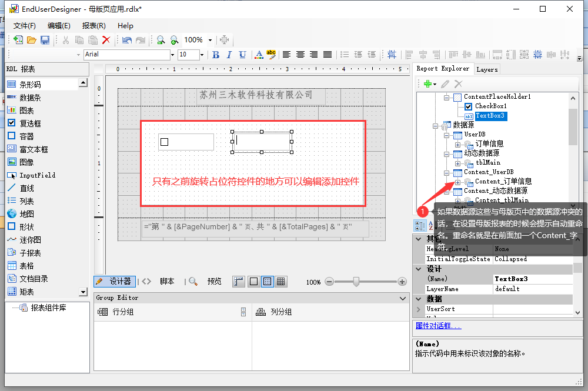This screenshot has height=391, width=588.
Task: Align text right with the toolbar icon
Action: [x=313, y=55]
